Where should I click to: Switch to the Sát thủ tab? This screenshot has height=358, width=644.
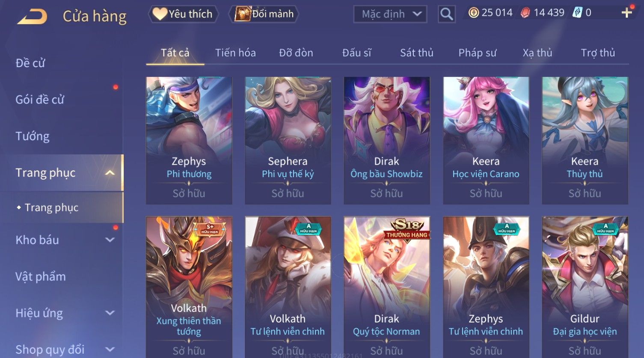point(417,53)
